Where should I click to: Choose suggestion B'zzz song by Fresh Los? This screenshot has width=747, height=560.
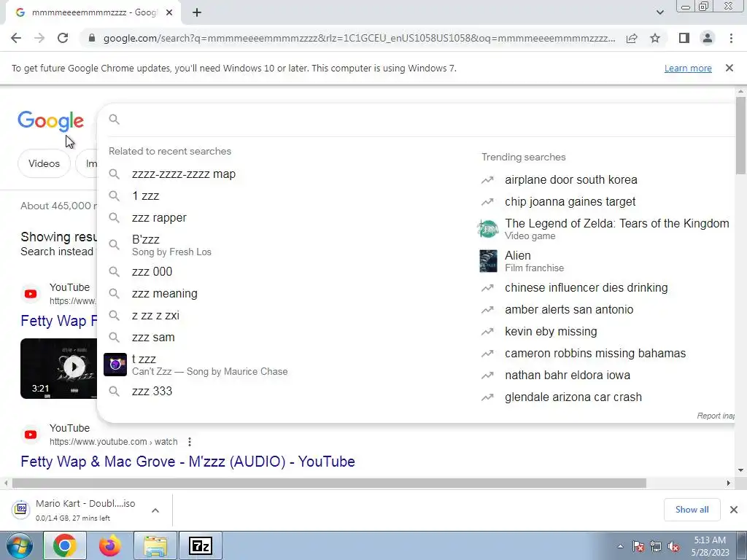point(171,245)
